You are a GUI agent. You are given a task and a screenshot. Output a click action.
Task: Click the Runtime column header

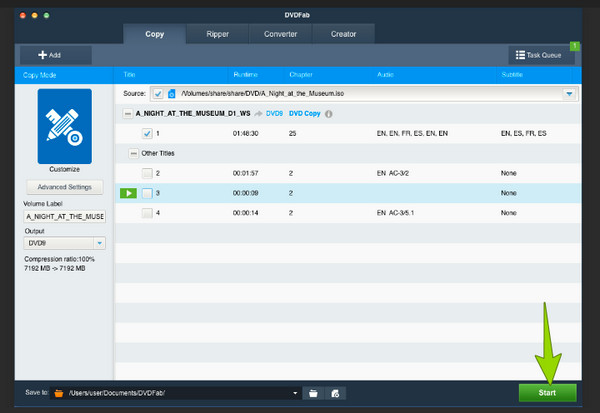tap(245, 75)
